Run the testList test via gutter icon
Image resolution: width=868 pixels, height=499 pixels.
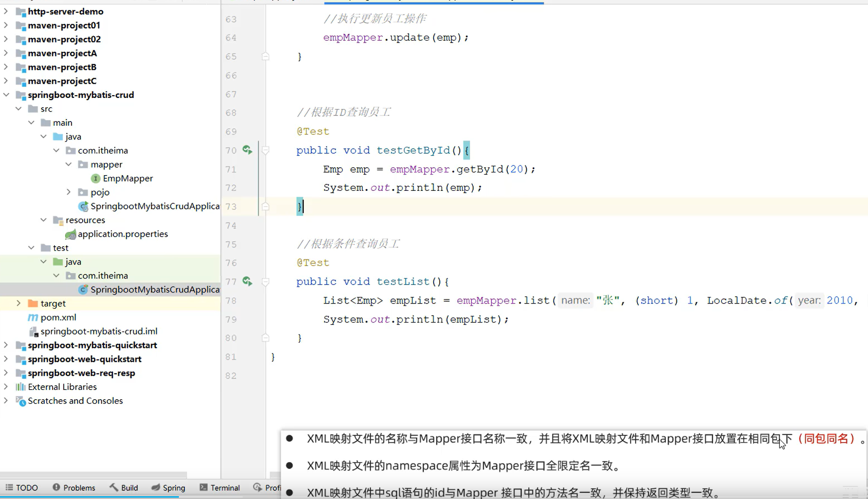coord(248,282)
